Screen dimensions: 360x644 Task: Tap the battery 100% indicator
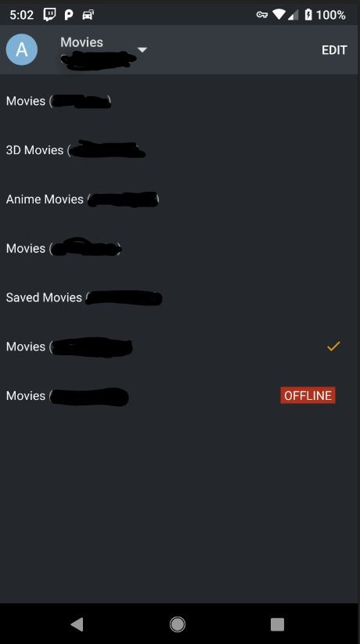tap(325, 15)
